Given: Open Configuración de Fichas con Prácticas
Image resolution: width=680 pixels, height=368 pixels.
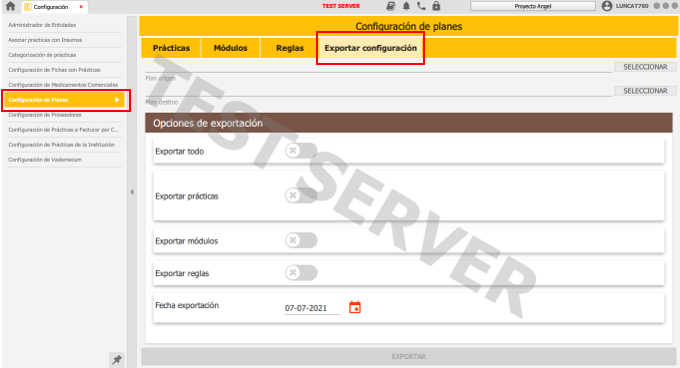Looking at the screenshot, I should [64, 70].
